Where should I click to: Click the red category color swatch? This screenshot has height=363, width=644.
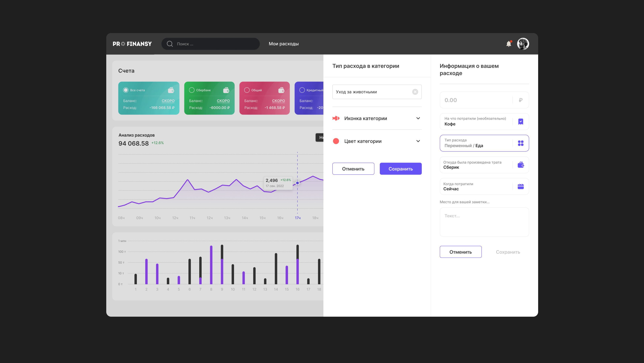coord(336,141)
